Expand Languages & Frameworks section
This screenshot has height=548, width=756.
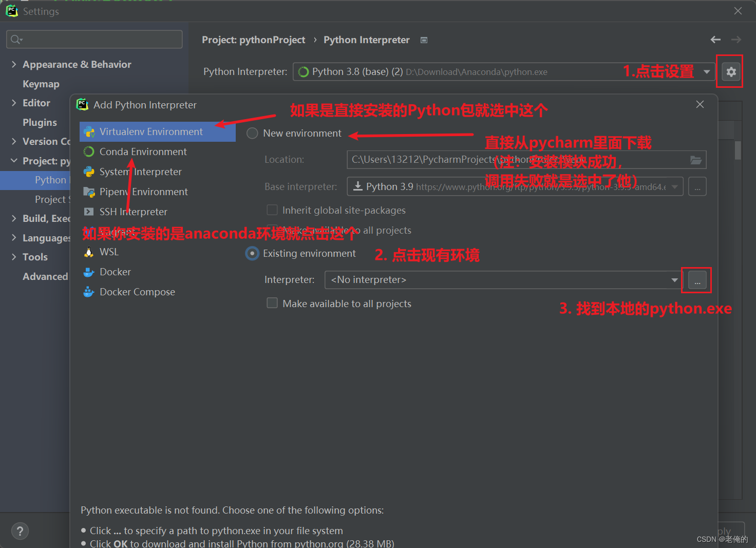[14, 238]
